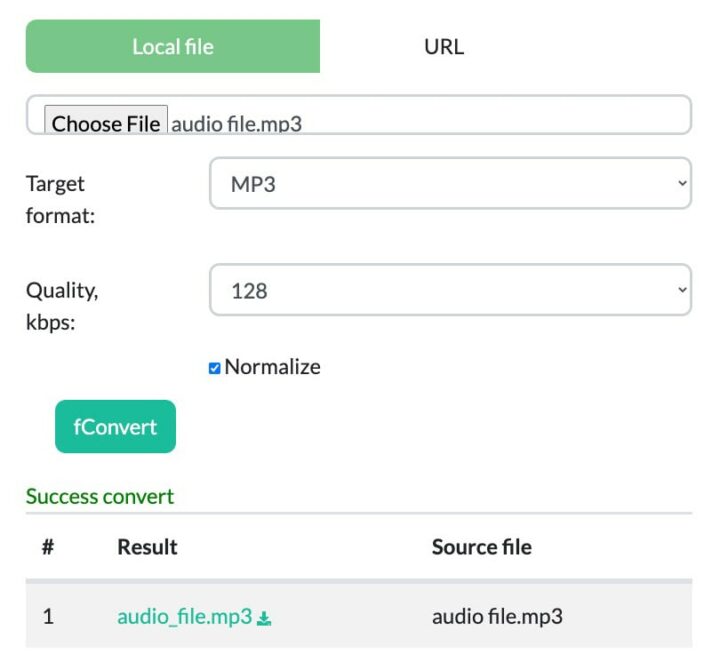Click the Source file column header
This screenshot has height=670, width=720.
click(x=481, y=547)
